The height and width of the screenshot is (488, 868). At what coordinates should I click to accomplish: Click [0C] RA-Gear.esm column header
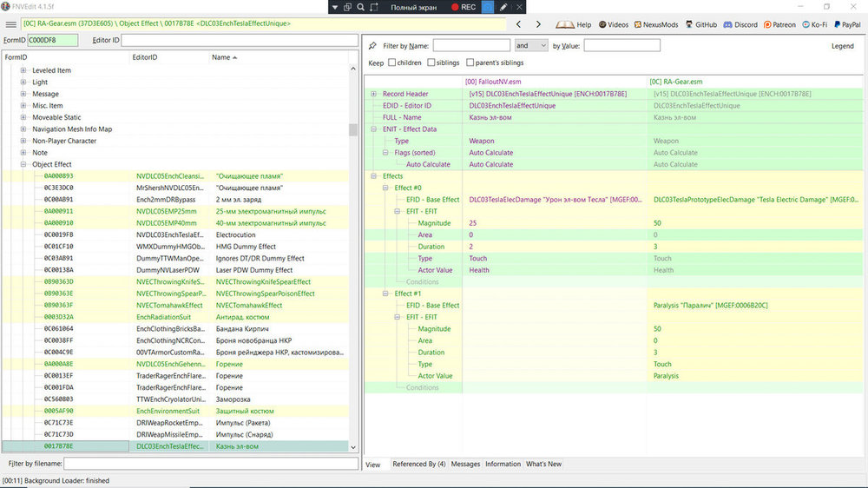754,82
